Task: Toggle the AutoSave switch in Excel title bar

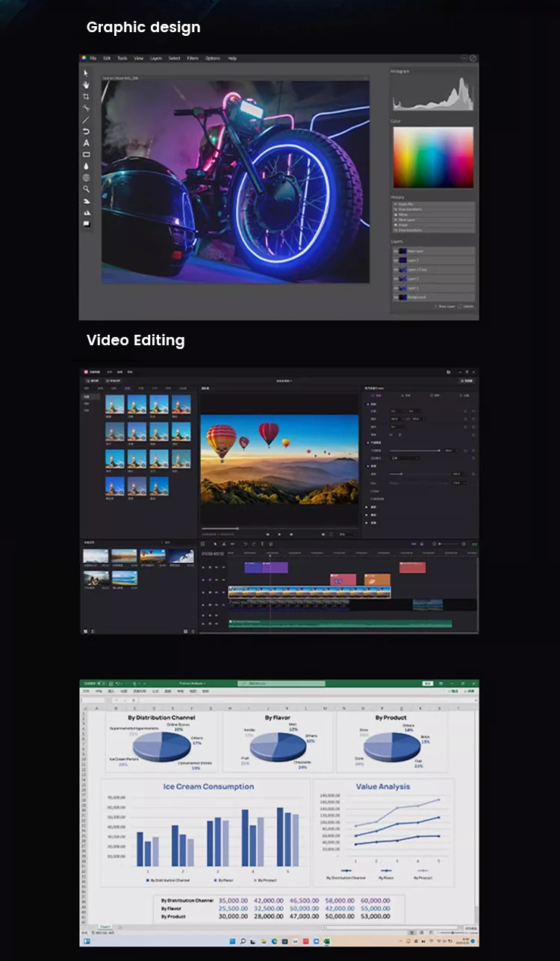Action: [x=102, y=683]
